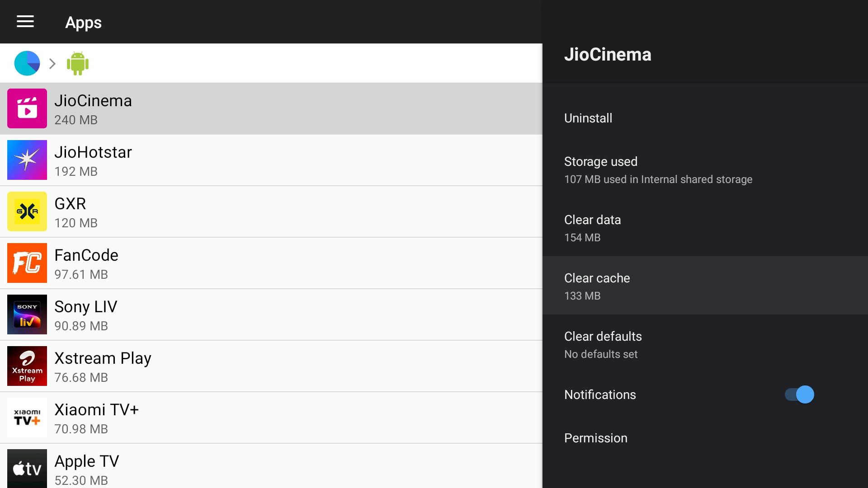Click the JioCinema app icon

(27, 108)
